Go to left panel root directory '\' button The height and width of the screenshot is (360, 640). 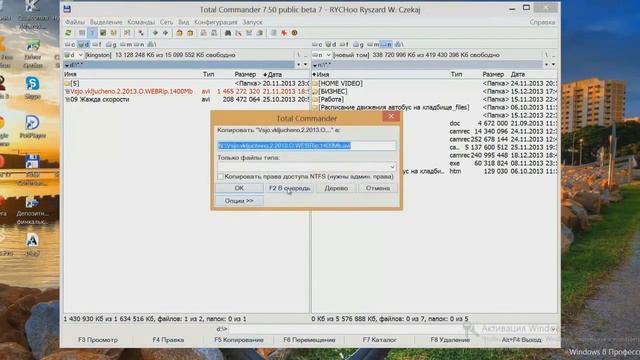pyautogui.click(x=299, y=55)
